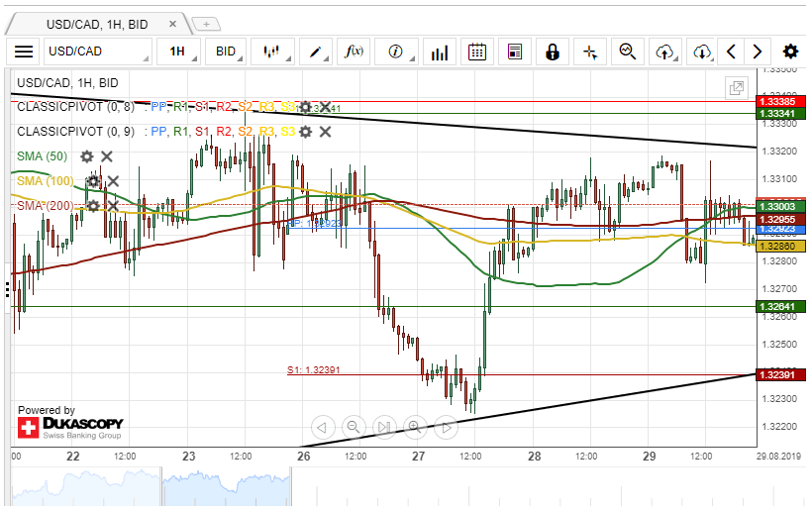Switch to the USD/CAD, 1H, BID tab
The width and height of the screenshot is (812, 512).
pos(96,23)
